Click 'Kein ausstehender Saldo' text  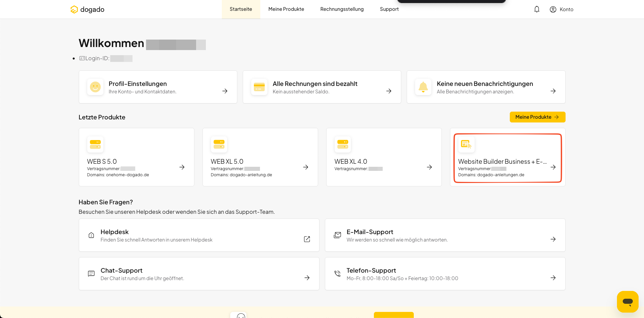coord(301,92)
